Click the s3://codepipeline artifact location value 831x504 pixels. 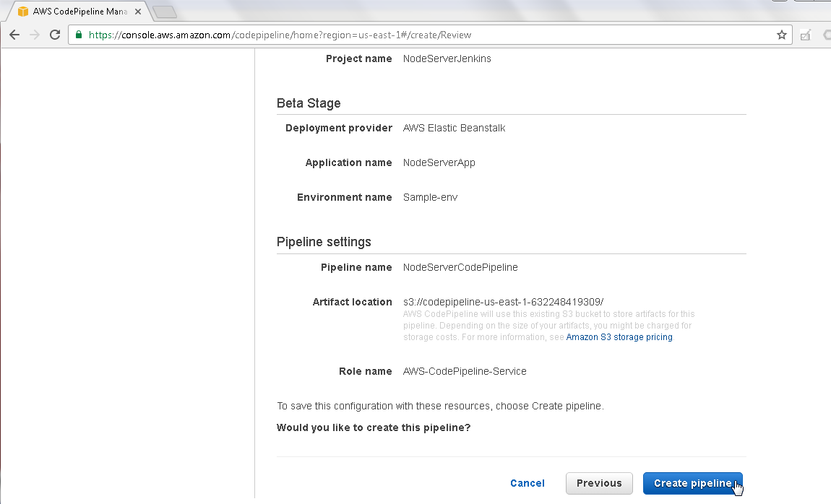pyautogui.click(x=503, y=302)
